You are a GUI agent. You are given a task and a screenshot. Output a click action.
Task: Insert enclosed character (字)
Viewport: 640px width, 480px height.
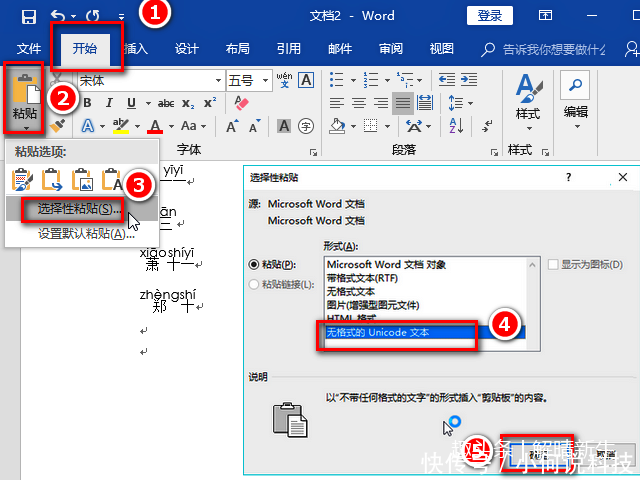(306, 126)
